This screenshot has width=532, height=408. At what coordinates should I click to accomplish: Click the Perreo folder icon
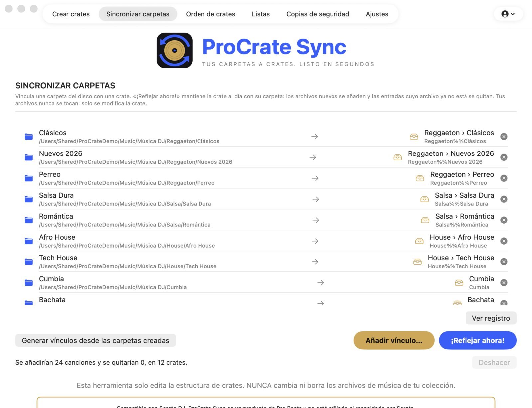pos(29,178)
